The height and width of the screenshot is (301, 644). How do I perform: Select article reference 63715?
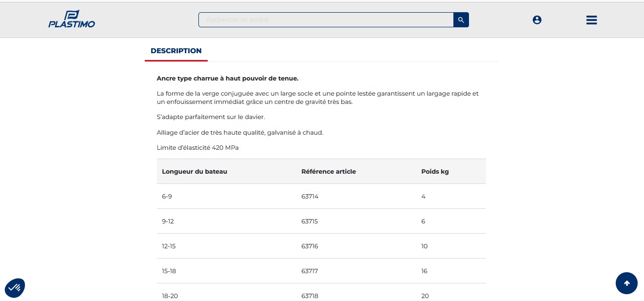[x=310, y=221]
